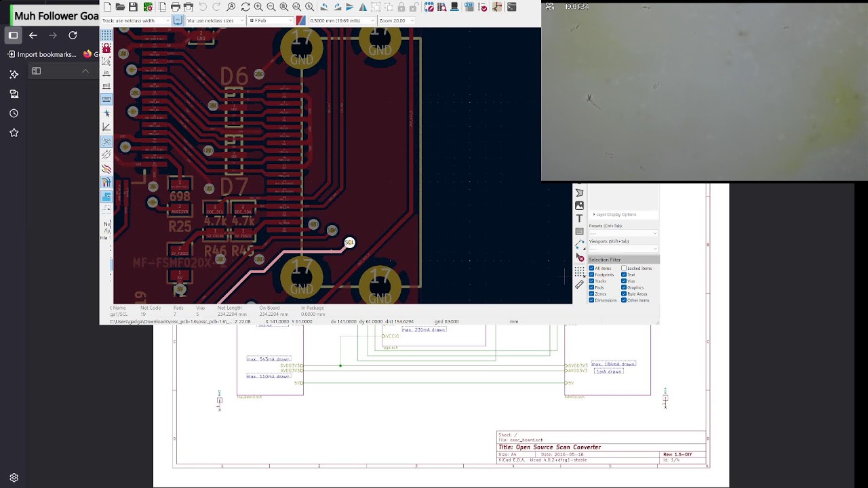Reload the browser page
The image size is (868, 488).
coord(73,35)
